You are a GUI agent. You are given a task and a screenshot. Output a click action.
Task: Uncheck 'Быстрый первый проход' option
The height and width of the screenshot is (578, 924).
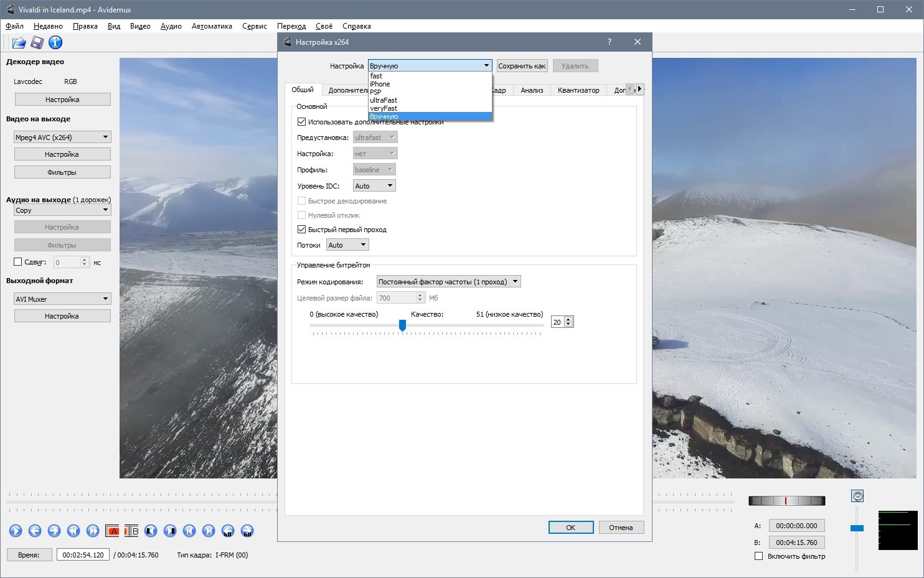(302, 230)
